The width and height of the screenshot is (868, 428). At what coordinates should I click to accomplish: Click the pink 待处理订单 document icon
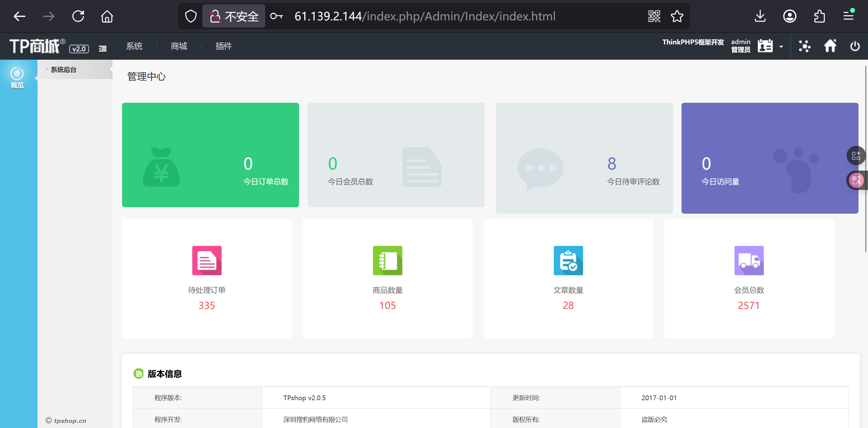pyautogui.click(x=207, y=260)
